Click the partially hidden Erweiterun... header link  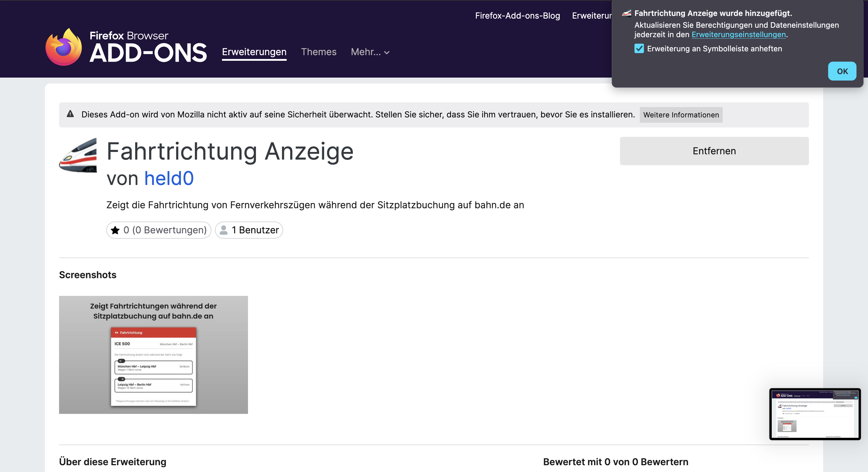(x=592, y=15)
